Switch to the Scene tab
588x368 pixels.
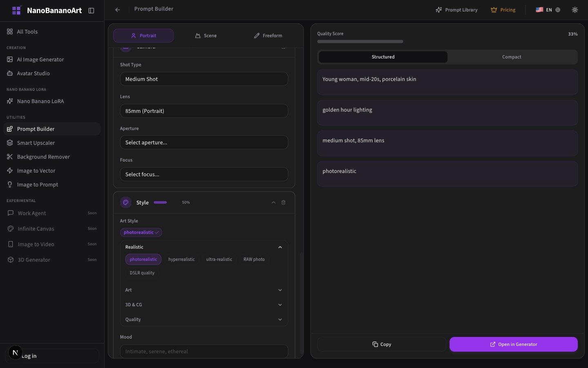(x=206, y=36)
